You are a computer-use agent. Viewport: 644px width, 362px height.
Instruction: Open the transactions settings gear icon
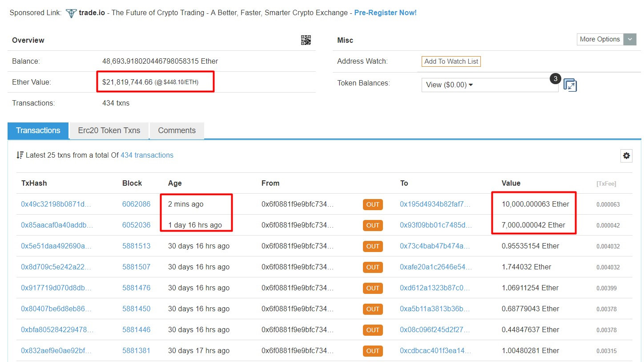tap(626, 156)
